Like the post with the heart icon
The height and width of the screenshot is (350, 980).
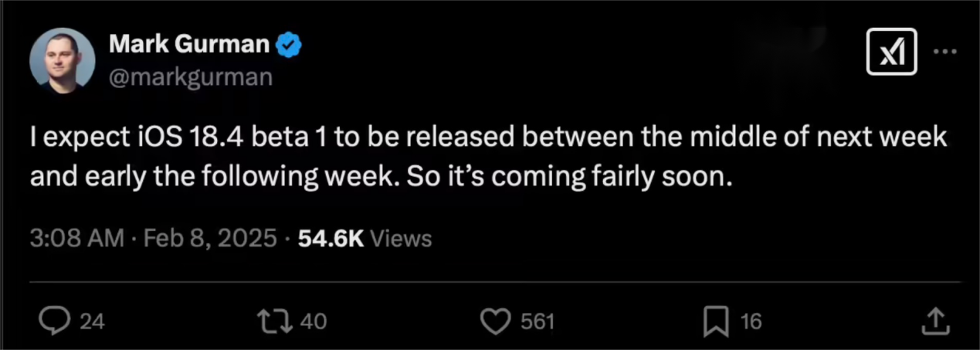(496, 321)
